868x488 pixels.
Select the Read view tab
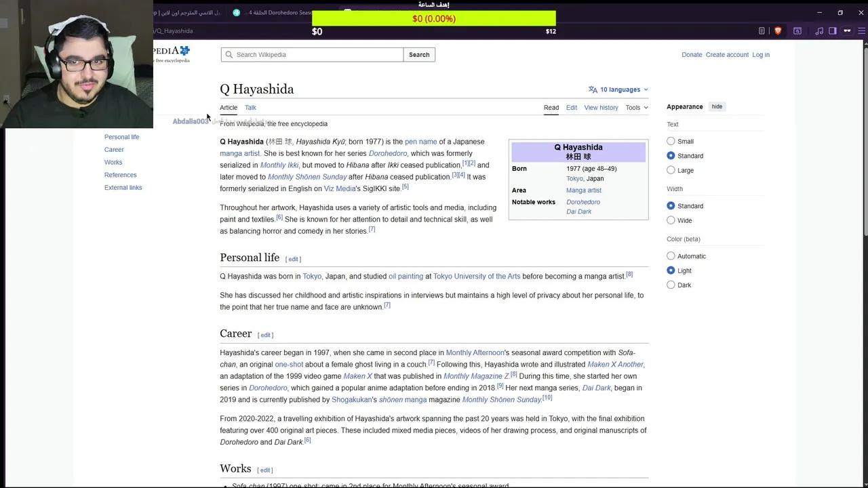(551, 107)
